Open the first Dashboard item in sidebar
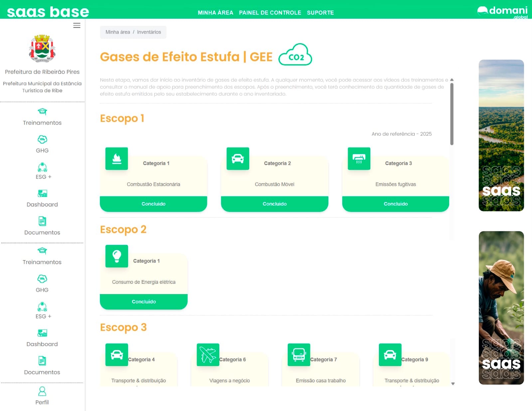532x411 pixels. click(x=42, y=199)
